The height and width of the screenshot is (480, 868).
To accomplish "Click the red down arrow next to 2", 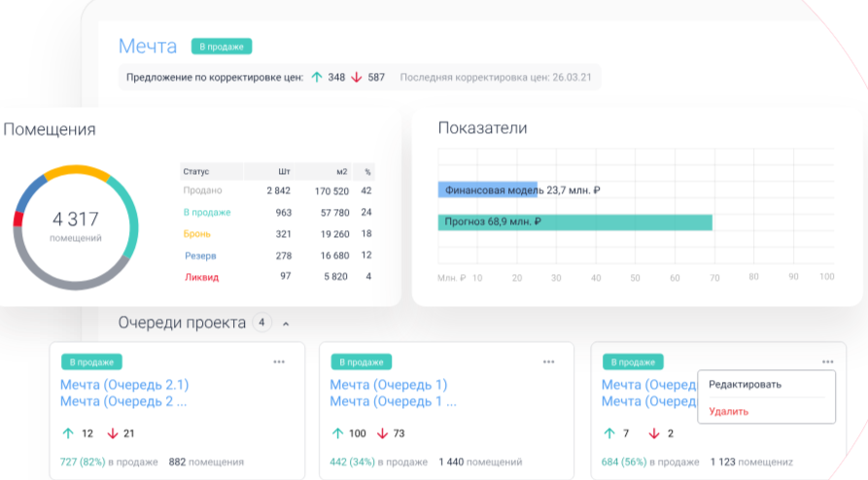I will pos(654,433).
